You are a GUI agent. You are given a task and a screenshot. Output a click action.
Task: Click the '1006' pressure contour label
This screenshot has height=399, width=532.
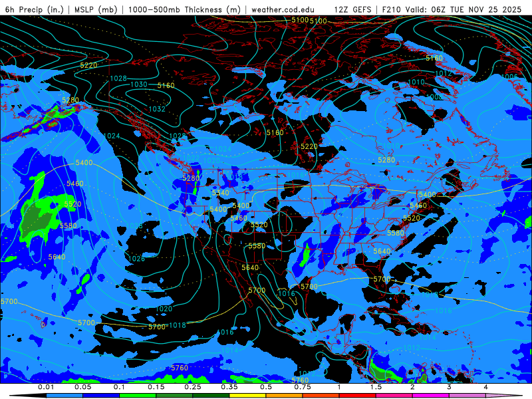click(509, 77)
